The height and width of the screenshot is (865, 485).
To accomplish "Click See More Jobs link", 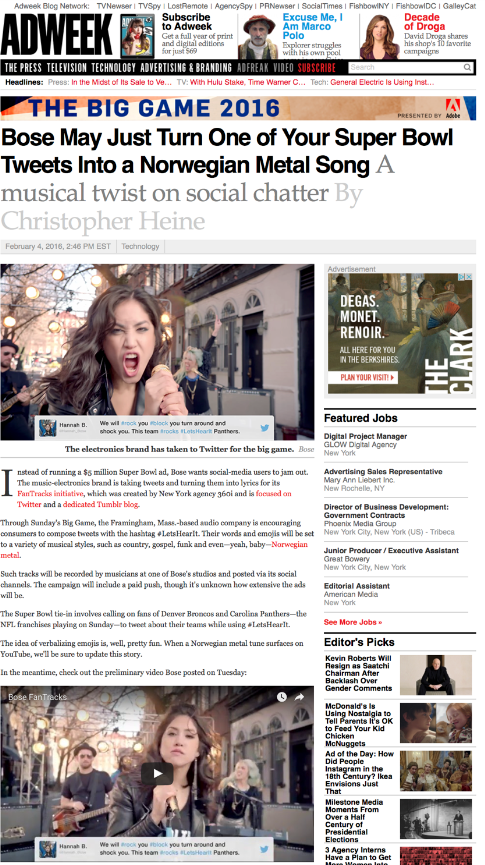I will (353, 622).
